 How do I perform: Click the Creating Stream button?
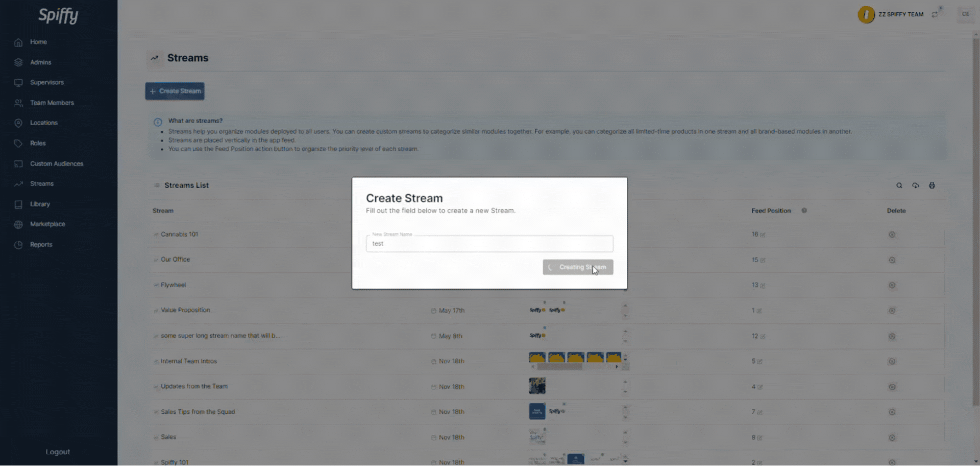577,267
